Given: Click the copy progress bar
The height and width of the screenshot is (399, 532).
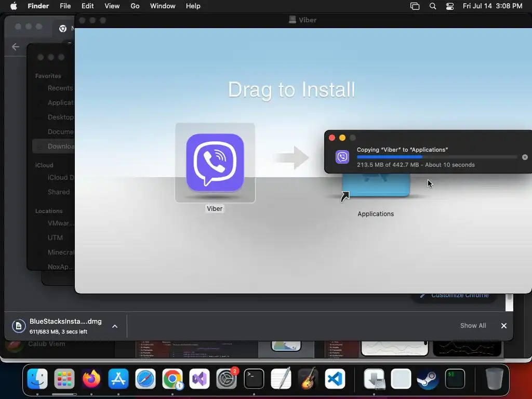Looking at the screenshot, I should [436, 157].
